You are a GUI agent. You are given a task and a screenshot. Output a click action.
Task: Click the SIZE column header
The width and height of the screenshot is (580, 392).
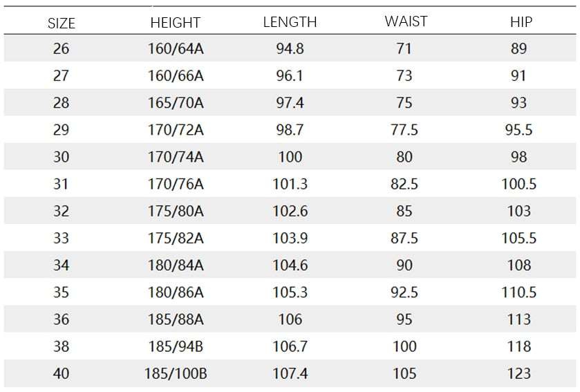coord(61,24)
